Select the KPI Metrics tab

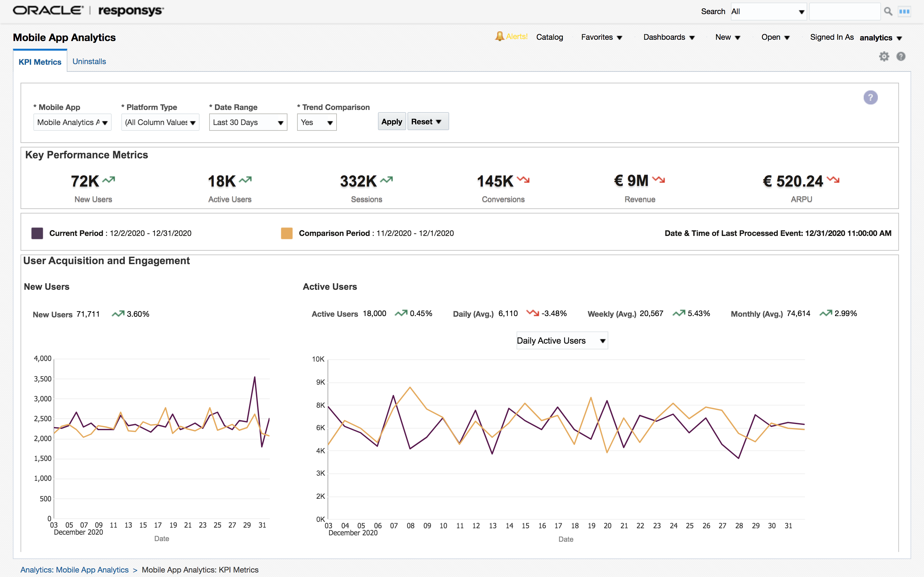pyautogui.click(x=40, y=62)
